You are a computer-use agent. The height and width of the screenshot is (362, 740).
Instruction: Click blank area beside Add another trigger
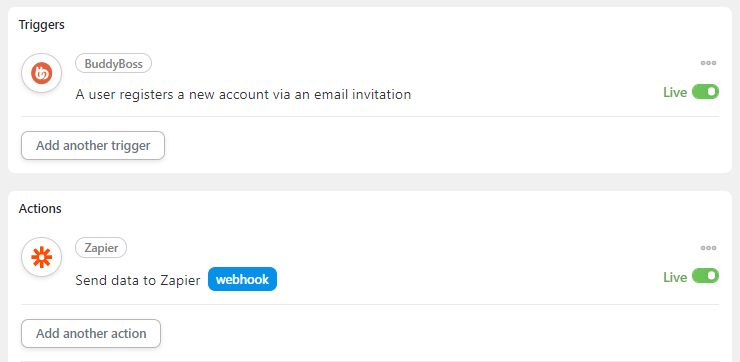pos(425,145)
